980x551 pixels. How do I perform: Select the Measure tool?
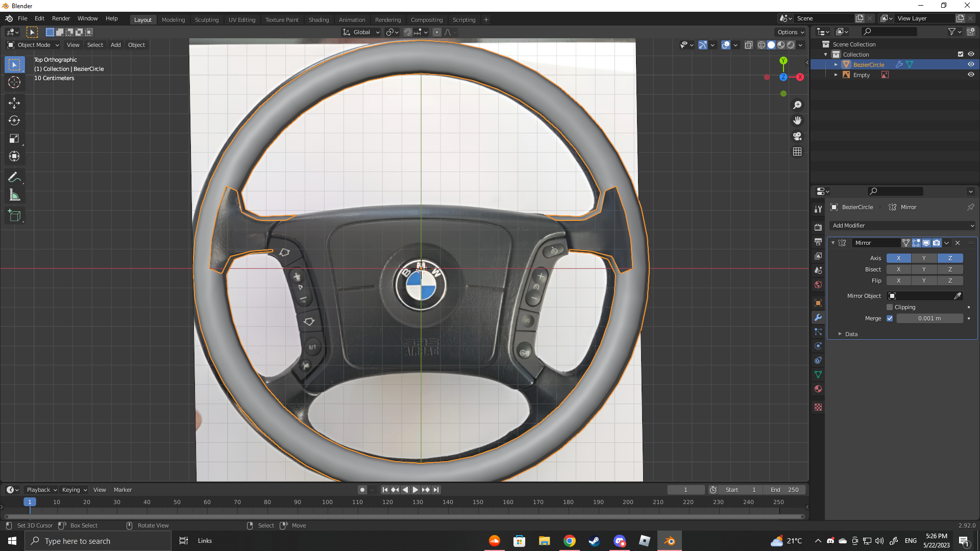(x=14, y=195)
